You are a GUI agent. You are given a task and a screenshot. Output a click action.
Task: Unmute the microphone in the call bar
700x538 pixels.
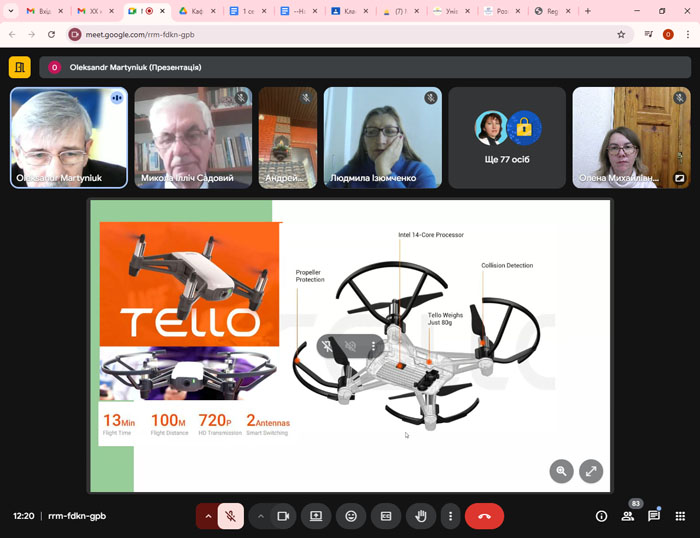click(230, 516)
